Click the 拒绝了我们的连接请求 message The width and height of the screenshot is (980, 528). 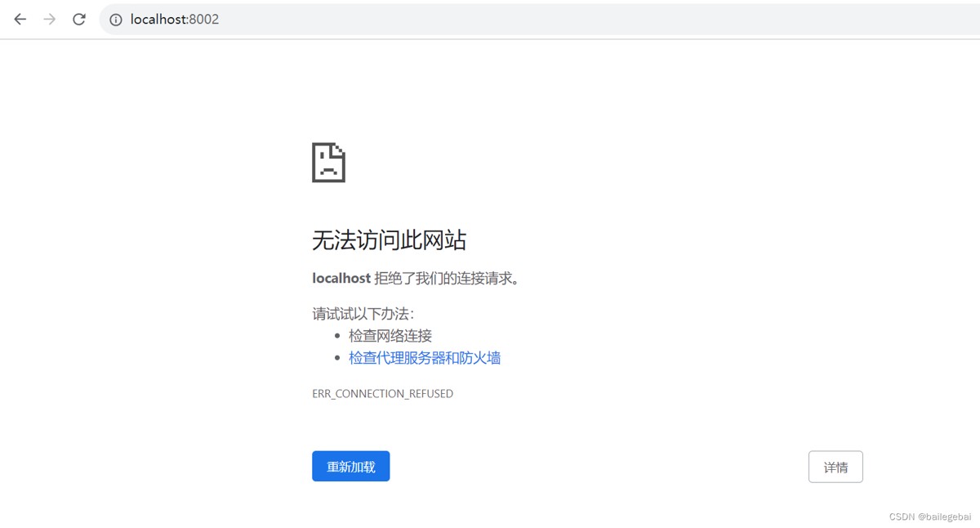tap(448, 278)
